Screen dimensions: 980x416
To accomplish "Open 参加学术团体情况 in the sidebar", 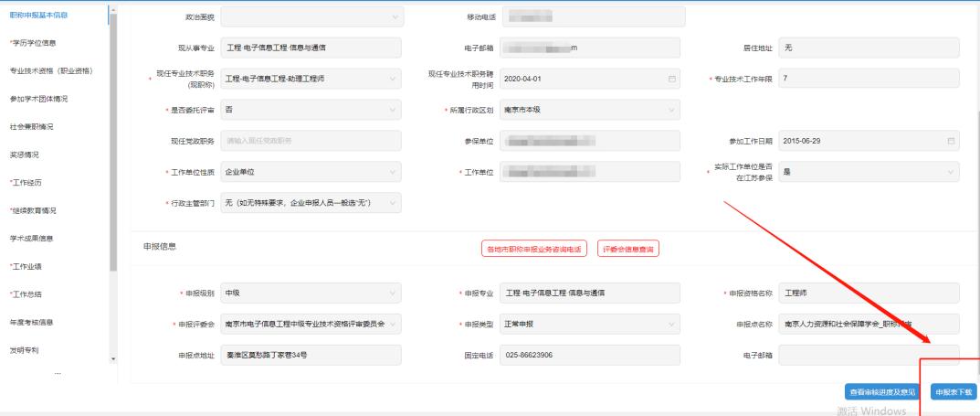I will coord(38,99).
